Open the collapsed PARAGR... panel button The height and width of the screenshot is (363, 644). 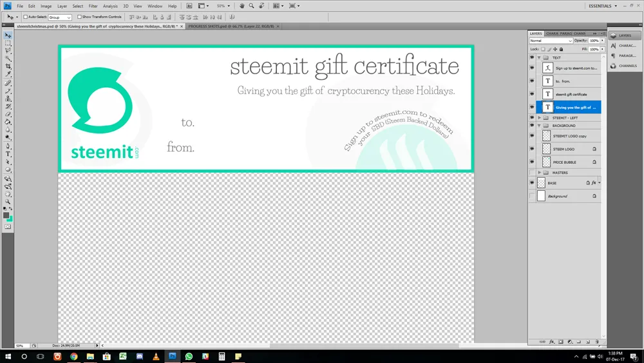[624, 55]
